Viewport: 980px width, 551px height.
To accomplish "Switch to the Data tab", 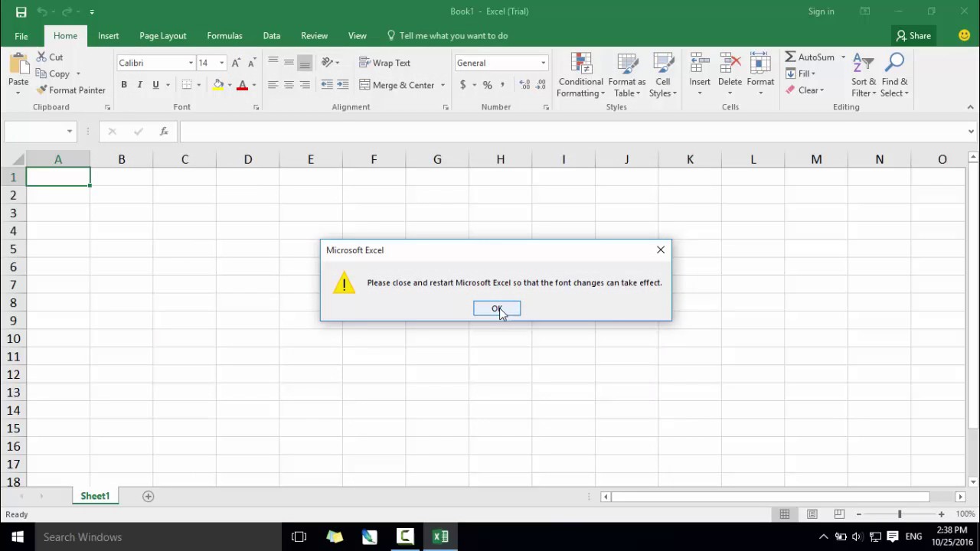I will (x=271, y=36).
